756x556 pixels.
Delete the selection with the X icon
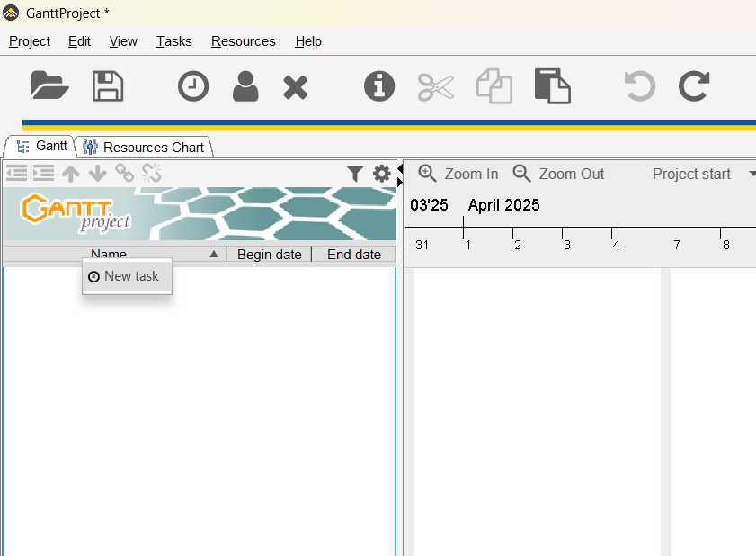point(295,87)
